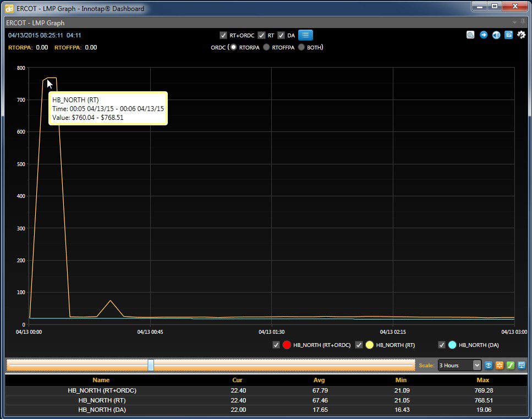Click the Min column header
The image size is (532, 419).
[401, 380]
